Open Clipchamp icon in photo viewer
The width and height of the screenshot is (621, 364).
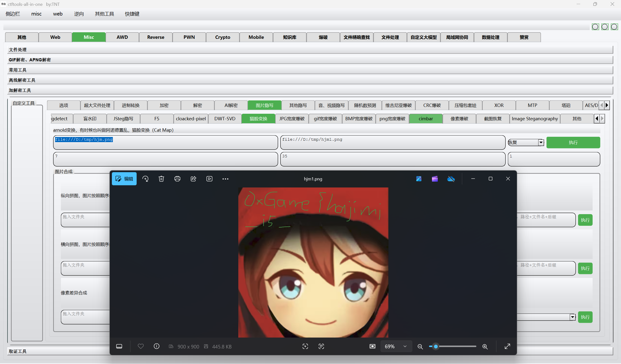435,179
